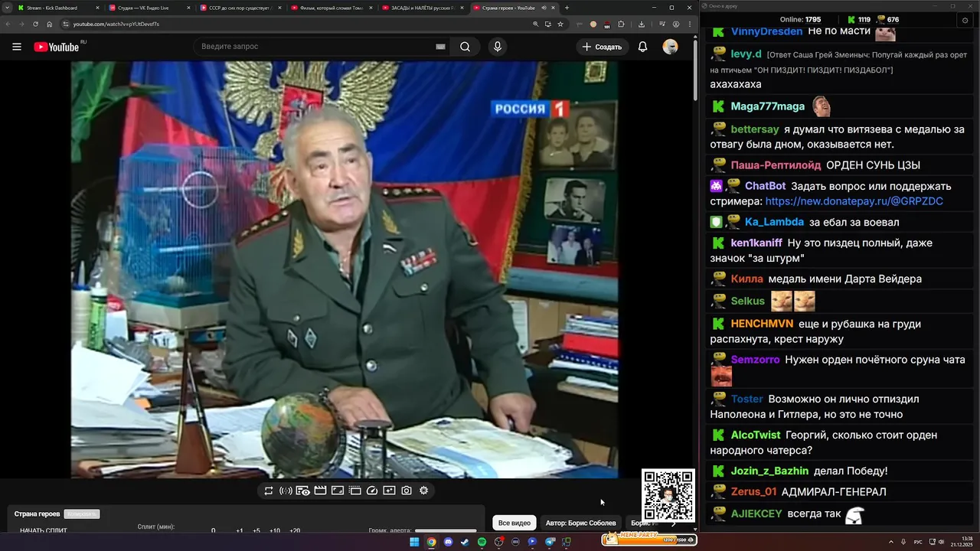Open Steam from the taskbar
The image size is (980, 551).
tap(465, 542)
